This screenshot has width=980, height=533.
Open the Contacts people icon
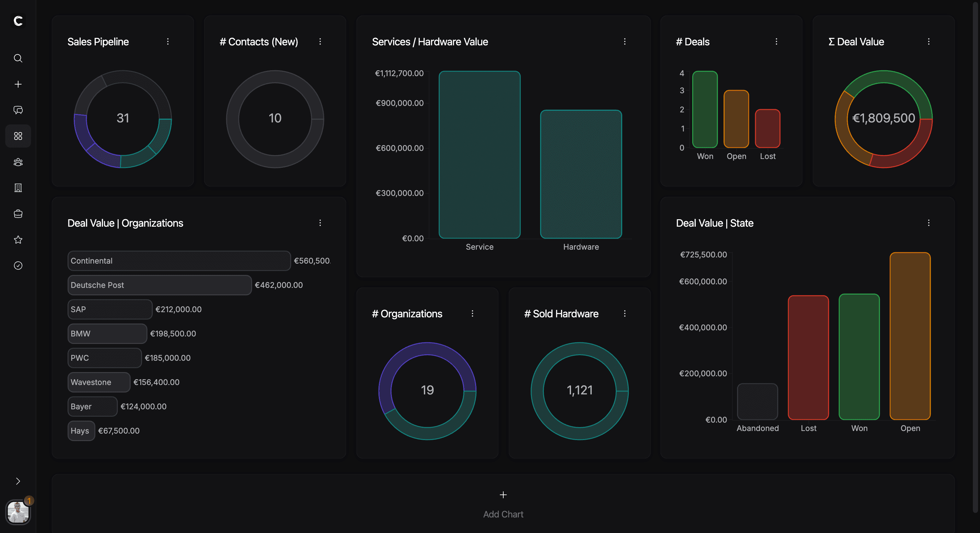coord(18,162)
